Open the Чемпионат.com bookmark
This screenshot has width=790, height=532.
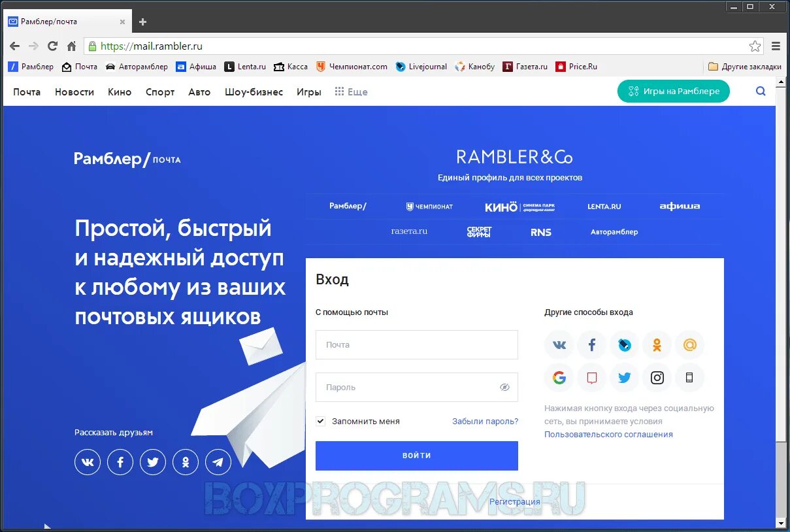352,67
